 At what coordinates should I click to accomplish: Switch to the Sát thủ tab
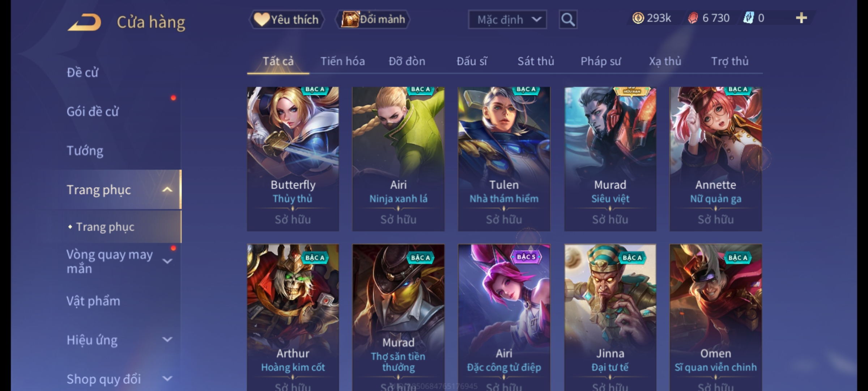point(536,61)
